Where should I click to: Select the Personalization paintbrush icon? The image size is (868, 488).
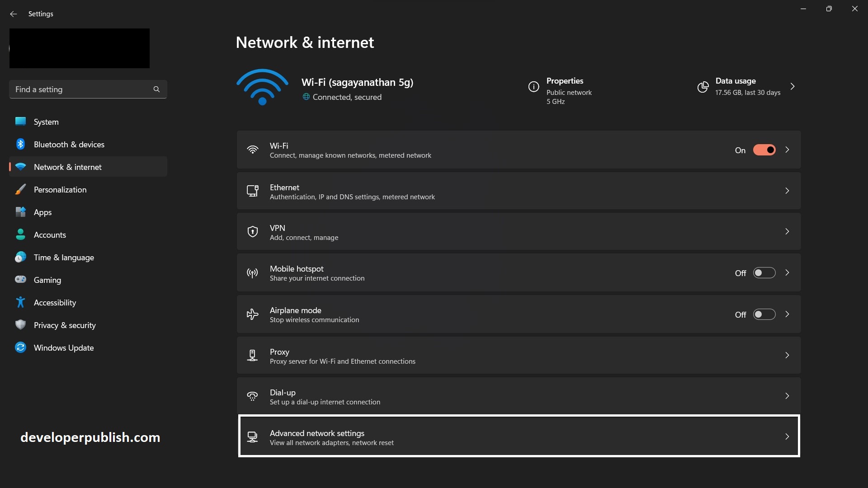pos(20,189)
